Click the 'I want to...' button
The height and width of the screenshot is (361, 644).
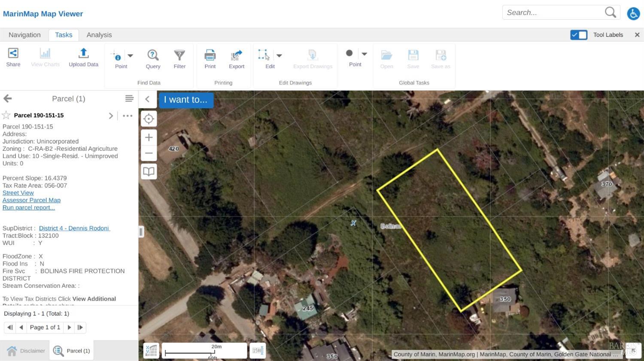click(x=186, y=99)
